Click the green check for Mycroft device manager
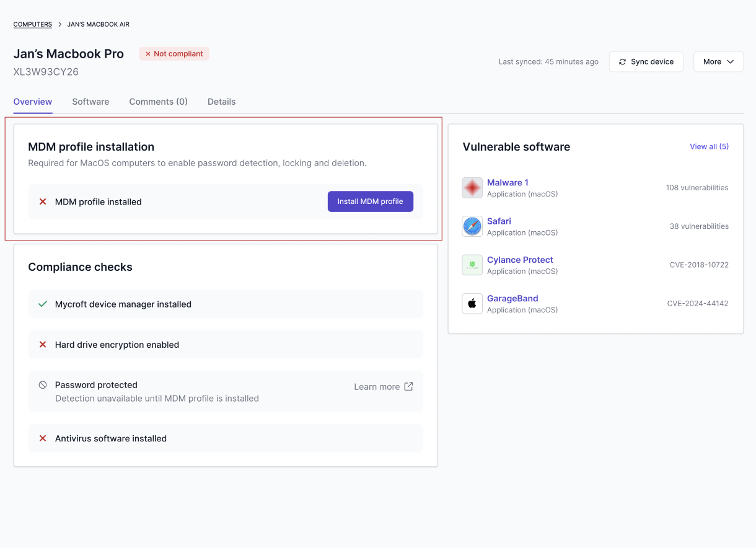756x548 pixels. point(43,304)
